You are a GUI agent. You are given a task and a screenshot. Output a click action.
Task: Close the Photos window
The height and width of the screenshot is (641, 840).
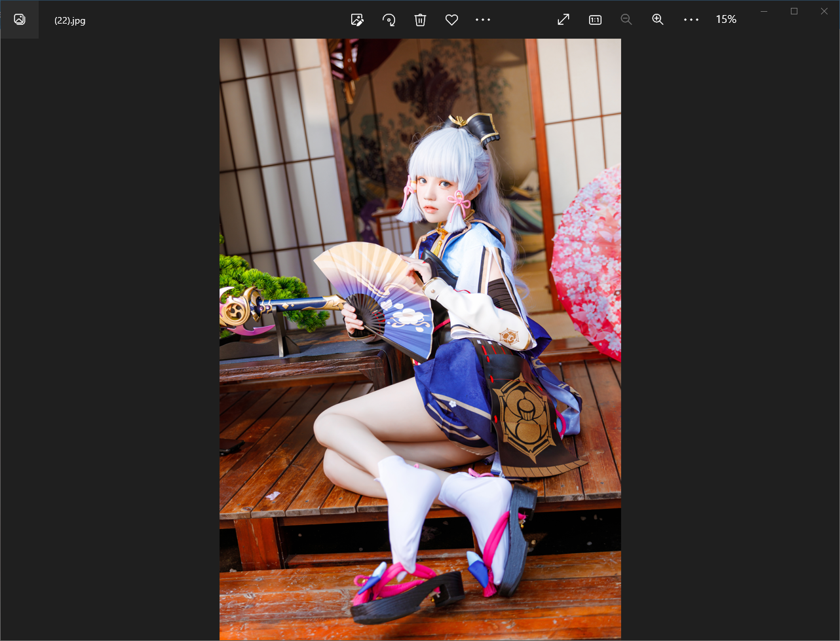tap(824, 11)
